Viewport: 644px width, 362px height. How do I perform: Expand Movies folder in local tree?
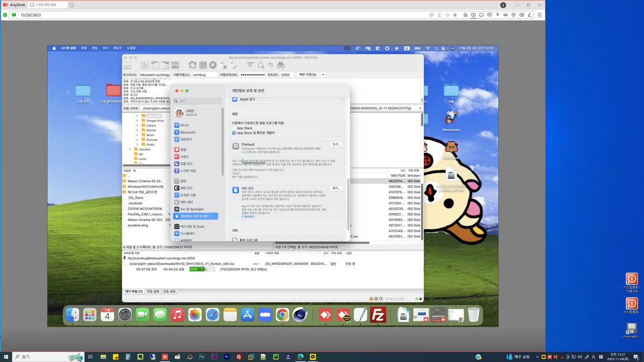(137, 130)
